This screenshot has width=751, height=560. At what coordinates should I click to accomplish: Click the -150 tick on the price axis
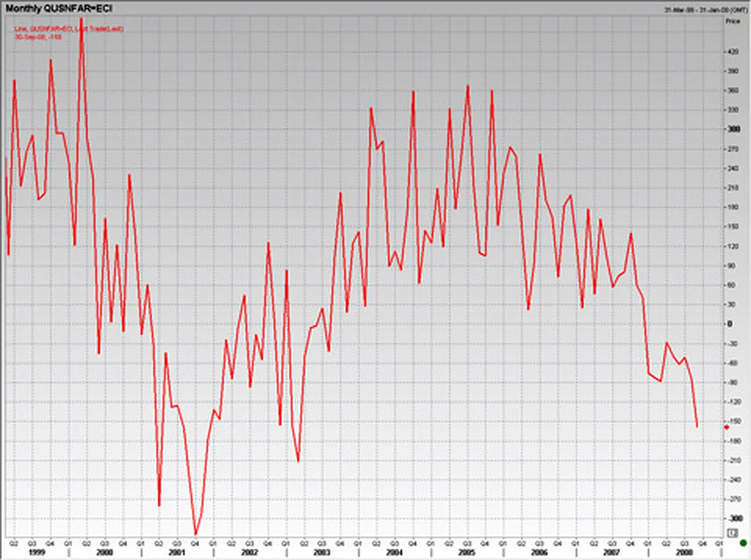pos(734,421)
